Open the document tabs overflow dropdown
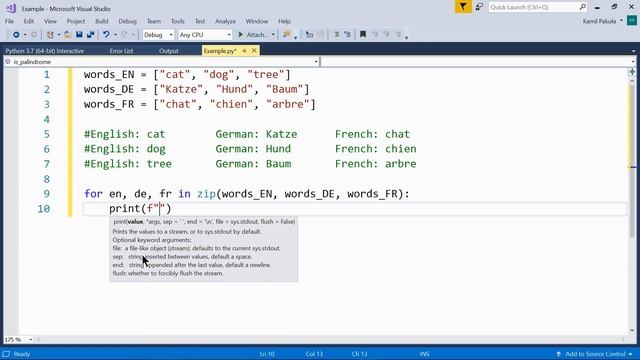The image size is (640, 360). point(633,51)
